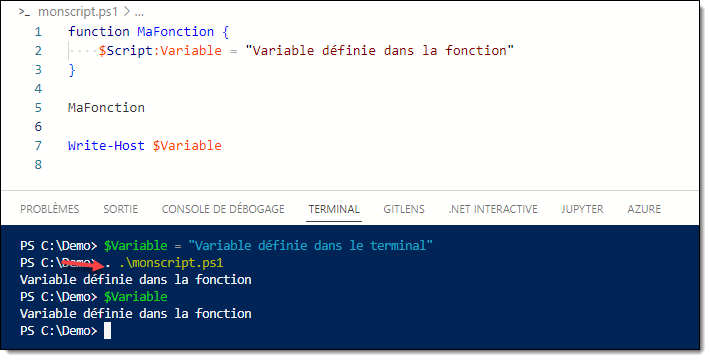The width and height of the screenshot is (710, 360).
Task: Click the MaFonction call on line 5
Action: [106, 108]
